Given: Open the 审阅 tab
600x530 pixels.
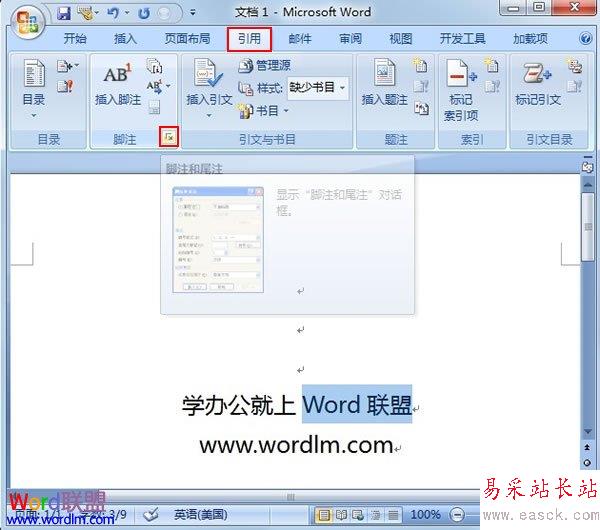Looking at the screenshot, I should coord(350,39).
